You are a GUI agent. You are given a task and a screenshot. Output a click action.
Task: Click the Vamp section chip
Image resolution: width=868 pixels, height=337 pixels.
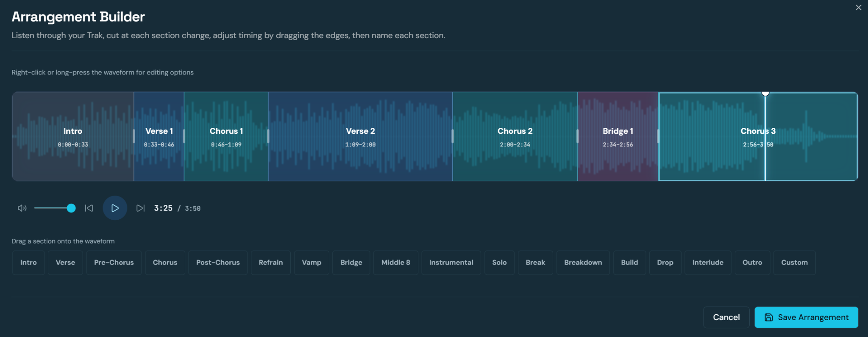[312, 262]
